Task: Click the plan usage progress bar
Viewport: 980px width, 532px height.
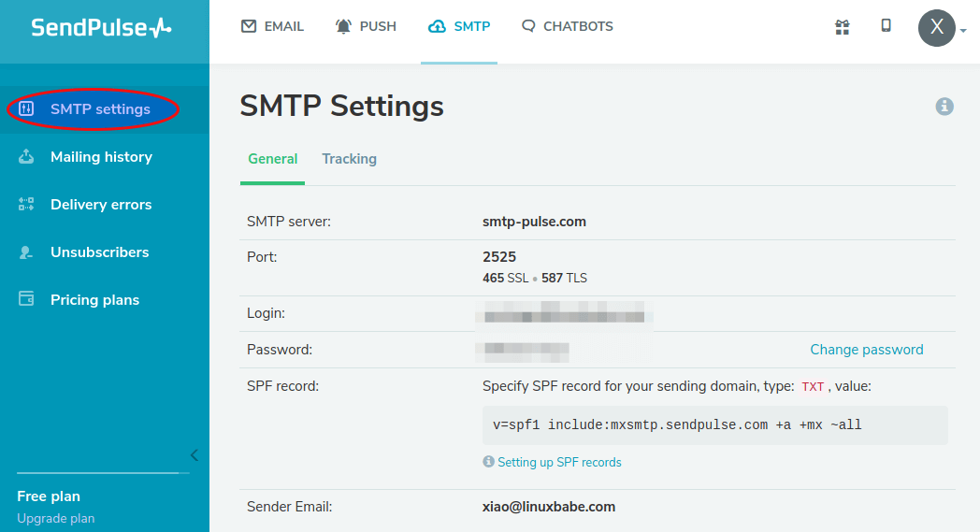Action: pos(103,473)
